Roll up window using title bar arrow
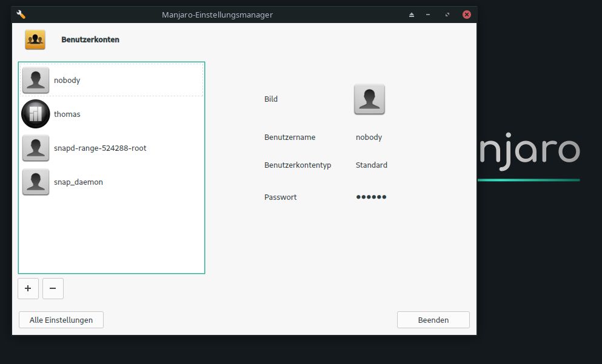The width and height of the screenshot is (602, 364). (x=412, y=15)
